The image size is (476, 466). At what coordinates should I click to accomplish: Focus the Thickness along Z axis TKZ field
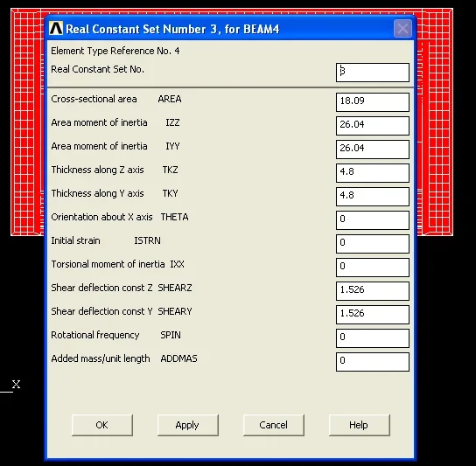coord(373,173)
